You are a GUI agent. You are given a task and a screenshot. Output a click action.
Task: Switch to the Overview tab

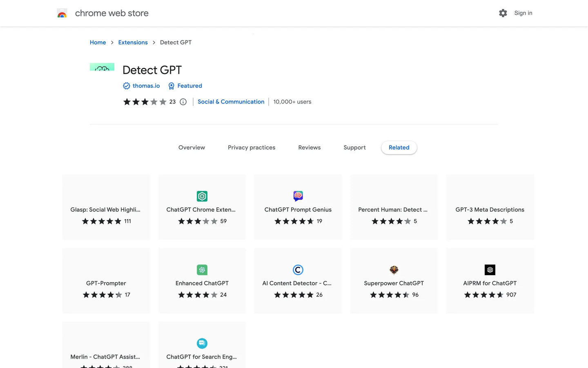tap(192, 148)
